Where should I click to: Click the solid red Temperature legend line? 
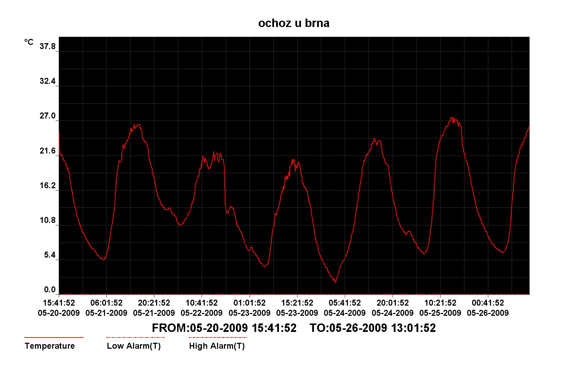[x=54, y=338]
